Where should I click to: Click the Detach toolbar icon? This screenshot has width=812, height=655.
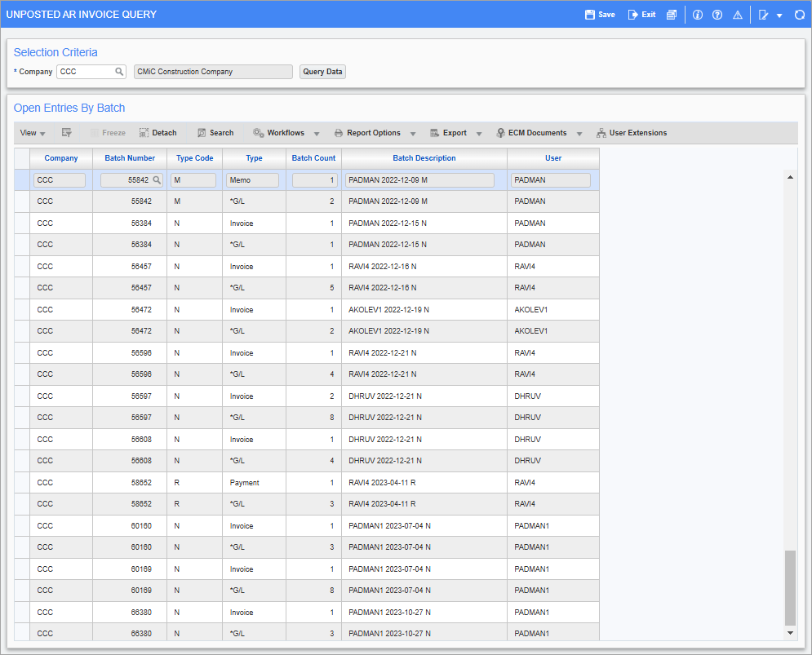(158, 132)
